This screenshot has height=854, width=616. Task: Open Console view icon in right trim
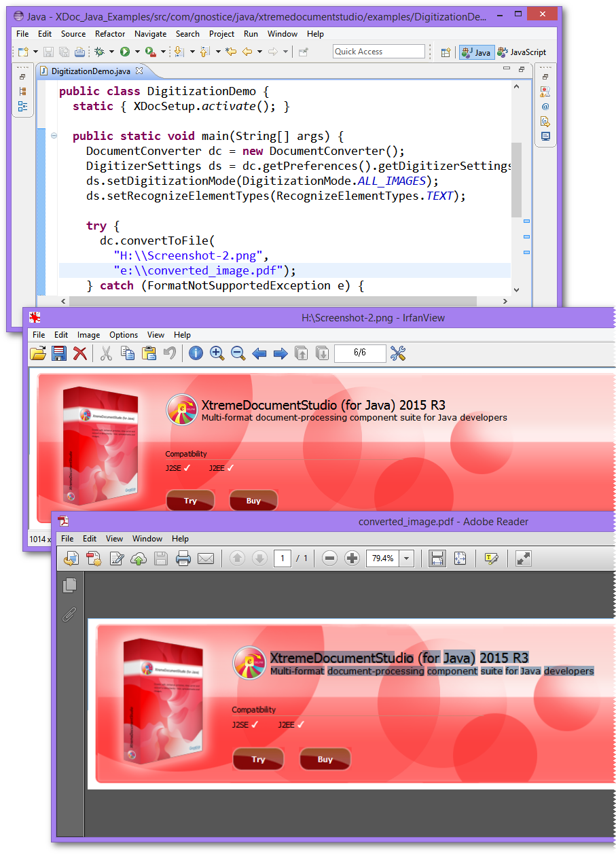(x=545, y=137)
